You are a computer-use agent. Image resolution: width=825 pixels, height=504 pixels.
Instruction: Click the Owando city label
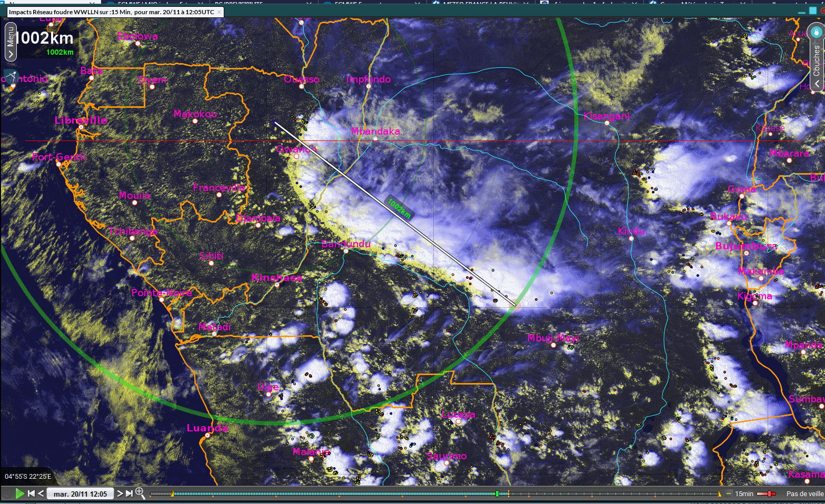pyautogui.click(x=296, y=149)
